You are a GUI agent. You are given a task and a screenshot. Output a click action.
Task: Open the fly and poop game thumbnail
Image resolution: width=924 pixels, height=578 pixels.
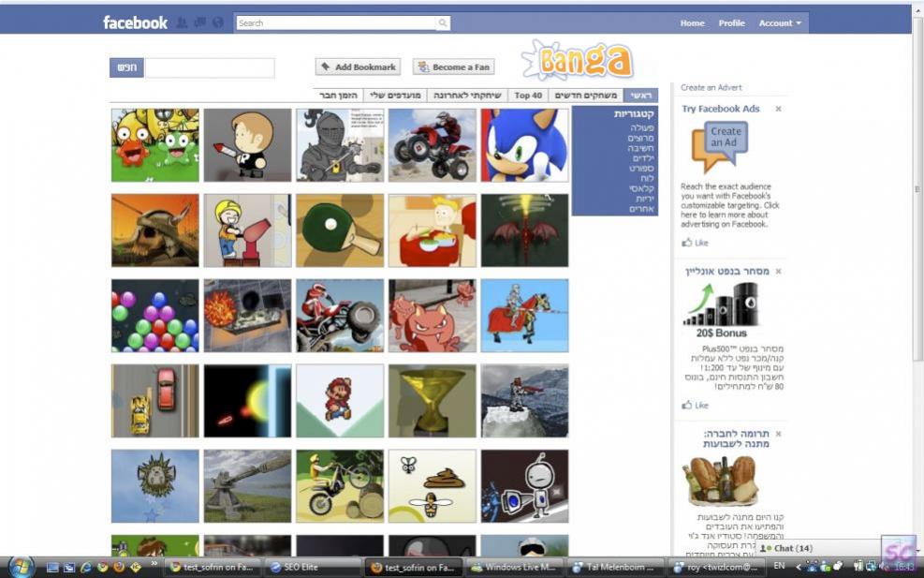point(432,486)
